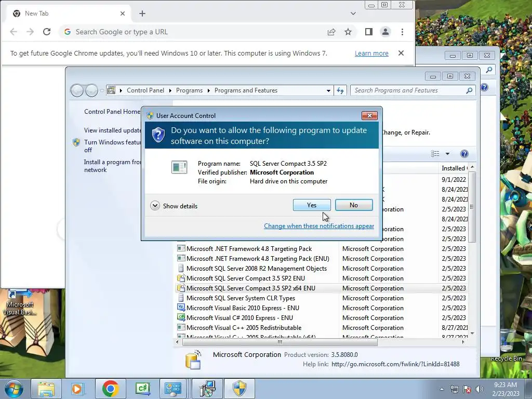The height and width of the screenshot is (399, 532).
Task: Open Change when these notifications appear link
Action: pos(319,226)
